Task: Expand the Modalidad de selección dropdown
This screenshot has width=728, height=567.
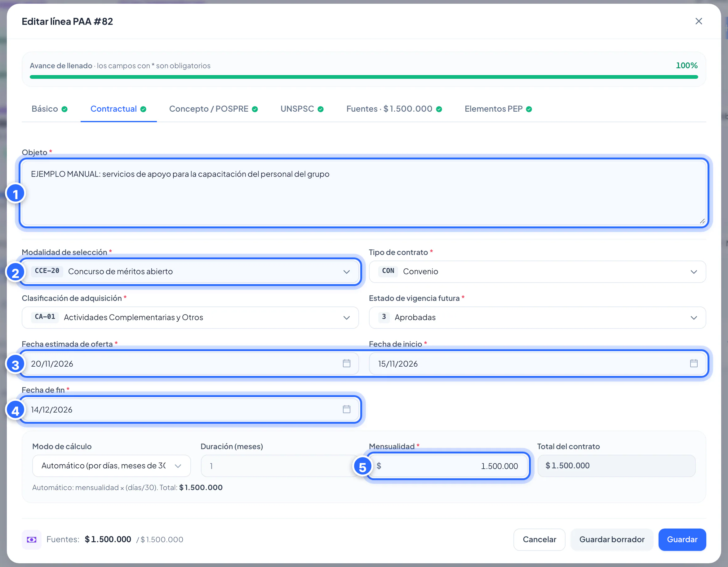Action: click(x=190, y=271)
